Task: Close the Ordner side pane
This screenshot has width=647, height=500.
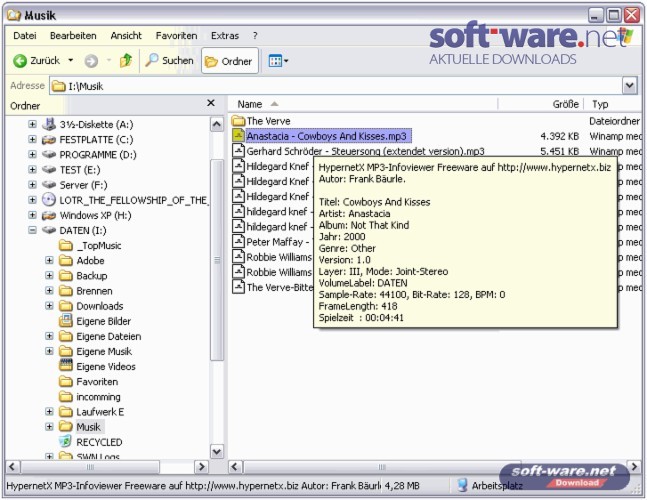Action: [x=211, y=103]
